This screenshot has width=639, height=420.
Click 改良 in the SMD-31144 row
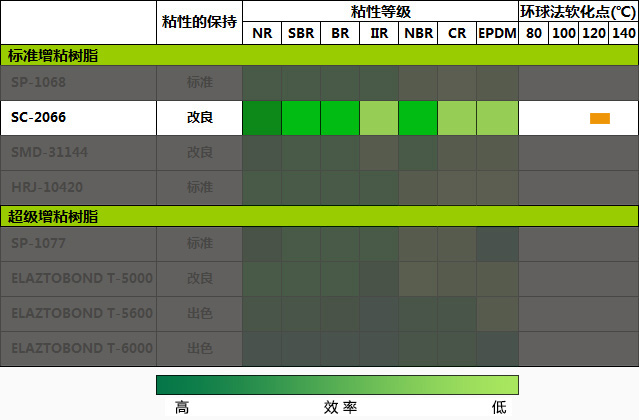(200, 152)
